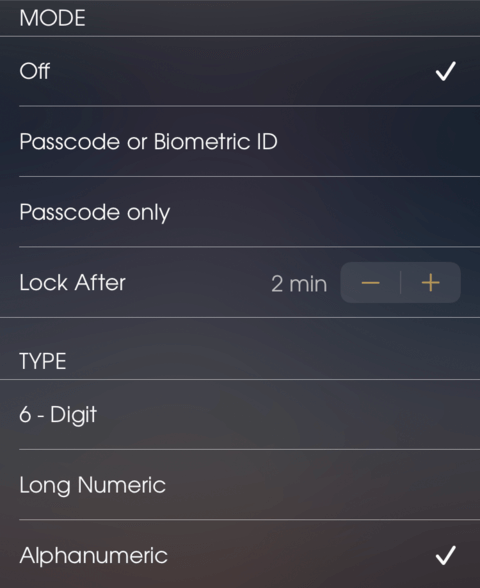Select the 6 - Digit passcode type
Image resolution: width=480 pixels, height=588 pixels.
(240, 414)
